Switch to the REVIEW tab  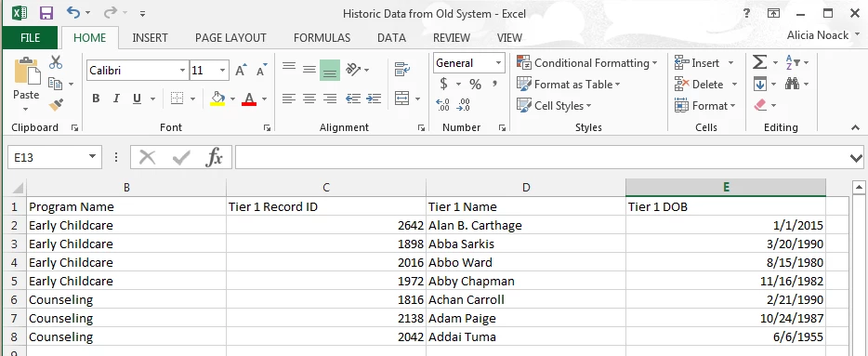[452, 38]
